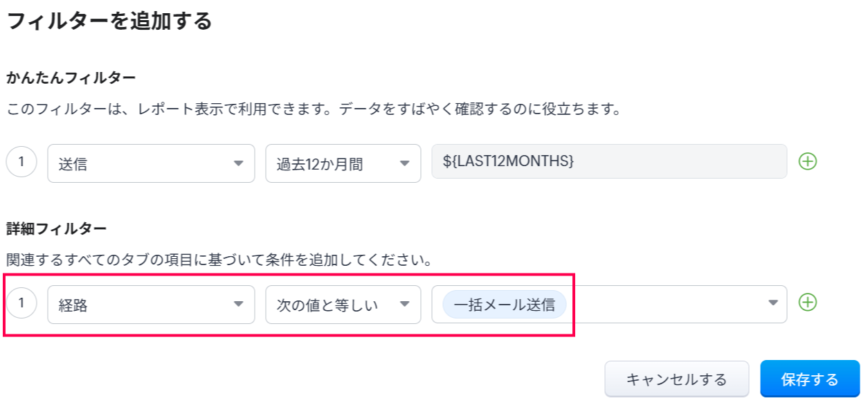This screenshot has height=405, width=868.
Task: Click the 保存する button
Action: coord(809,379)
